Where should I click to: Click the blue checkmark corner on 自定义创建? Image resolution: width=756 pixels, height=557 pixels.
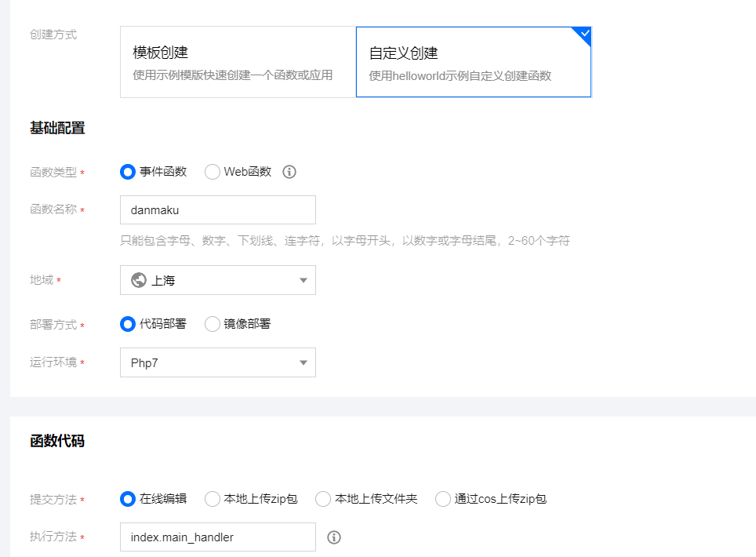click(x=583, y=35)
